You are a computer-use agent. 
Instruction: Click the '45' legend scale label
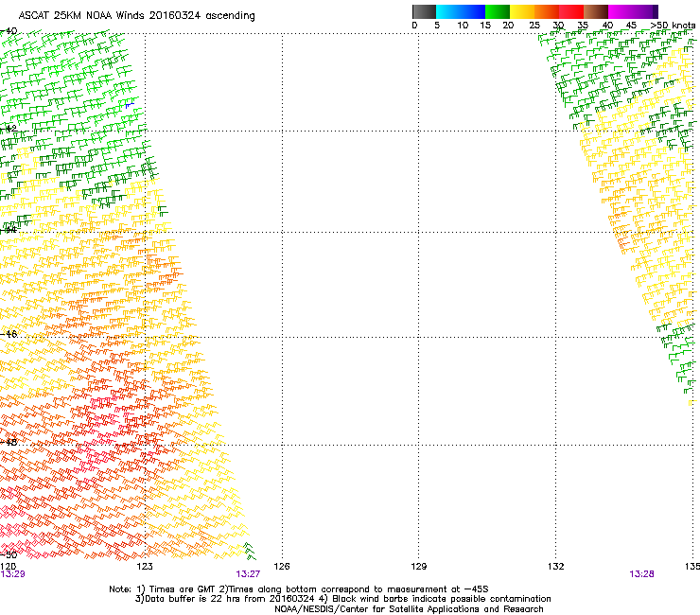pos(631,26)
